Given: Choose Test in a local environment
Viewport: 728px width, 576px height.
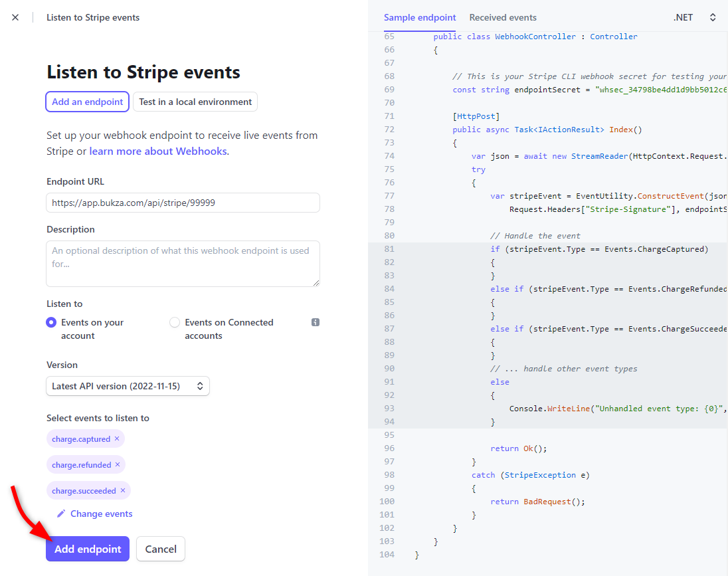Looking at the screenshot, I should [195, 102].
